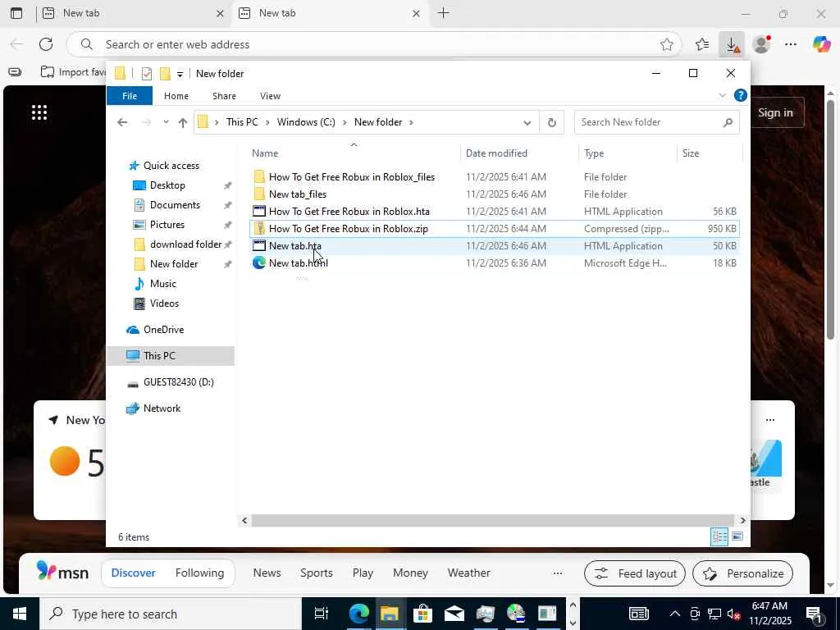Screen dimensions: 840x630
Task: Click Sign in on MSN page
Action: click(x=775, y=113)
